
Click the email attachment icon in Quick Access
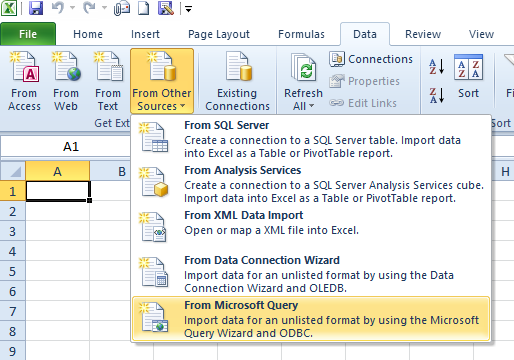[122, 8]
